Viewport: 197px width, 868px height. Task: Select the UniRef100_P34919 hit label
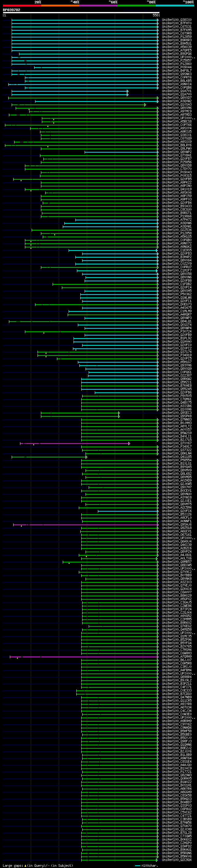click(177, 355)
